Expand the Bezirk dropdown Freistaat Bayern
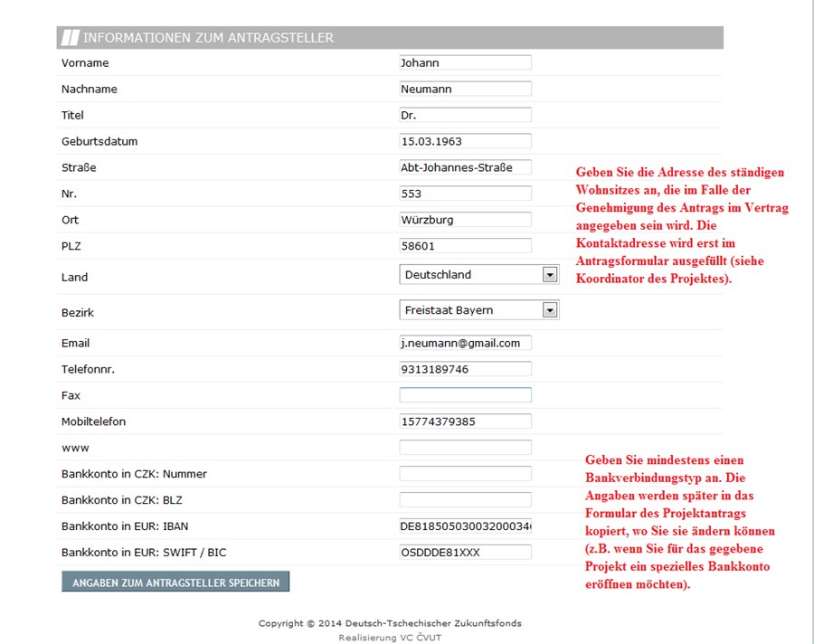The width and height of the screenshot is (814, 644). 478,310
